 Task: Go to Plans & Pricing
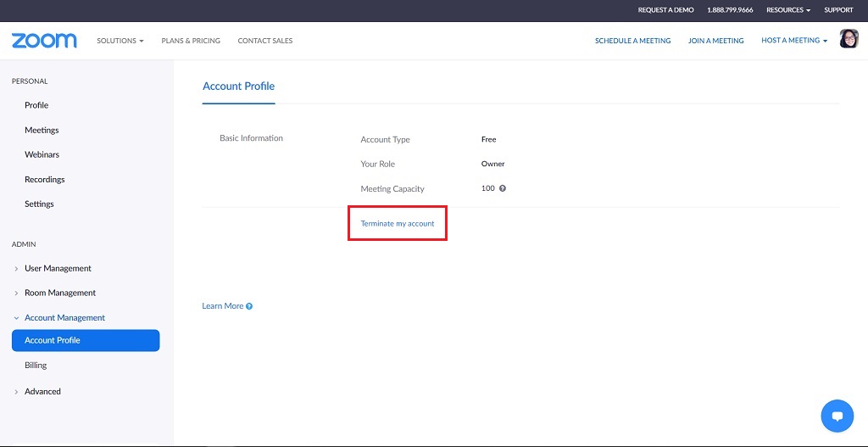pyautogui.click(x=191, y=41)
